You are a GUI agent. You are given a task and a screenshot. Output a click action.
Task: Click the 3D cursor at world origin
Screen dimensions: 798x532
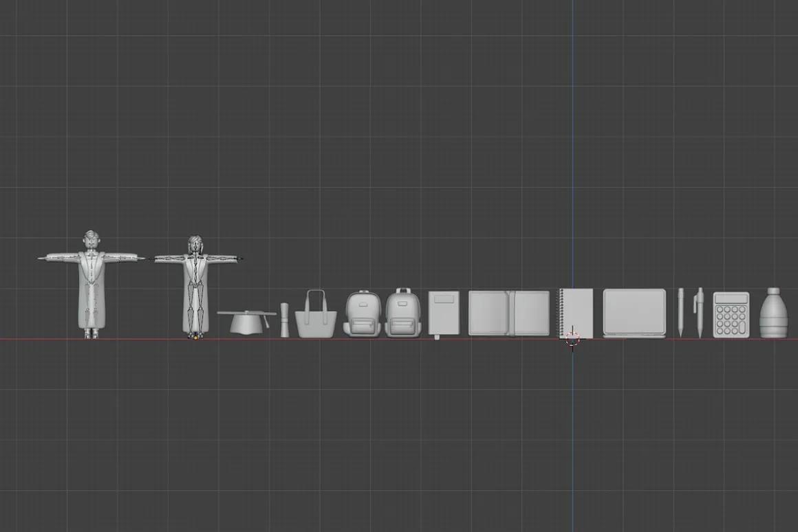tap(572, 339)
